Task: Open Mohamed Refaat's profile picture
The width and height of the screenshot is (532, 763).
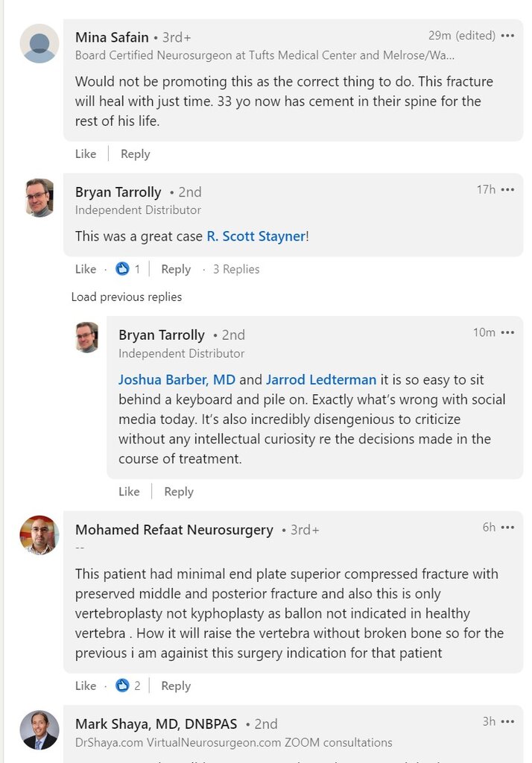Action: click(x=39, y=535)
